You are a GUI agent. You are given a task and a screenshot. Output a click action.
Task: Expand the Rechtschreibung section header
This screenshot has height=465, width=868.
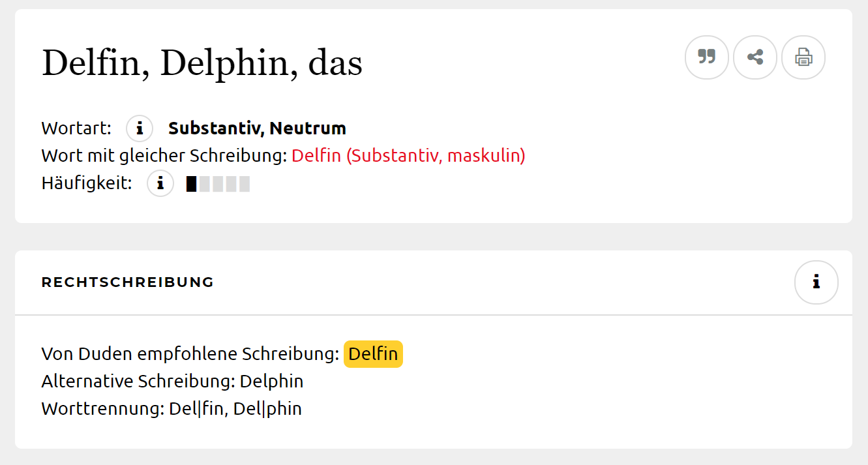pyautogui.click(x=127, y=282)
